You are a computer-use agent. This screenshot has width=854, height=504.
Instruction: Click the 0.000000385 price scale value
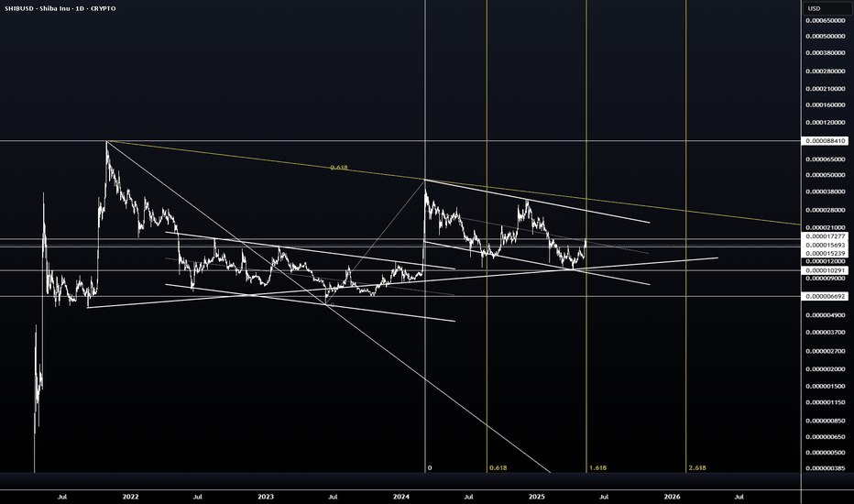(825, 468)
